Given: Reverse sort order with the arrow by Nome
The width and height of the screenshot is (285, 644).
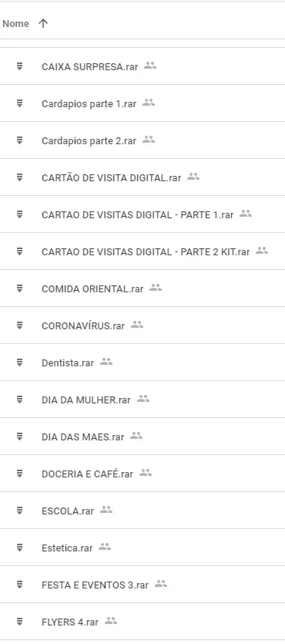Looking at the screenshot, I should (x=43, y=23).
